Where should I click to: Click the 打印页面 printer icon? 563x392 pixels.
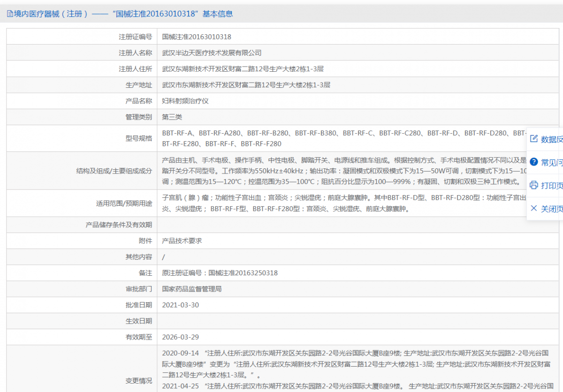[x=533, y=185]
